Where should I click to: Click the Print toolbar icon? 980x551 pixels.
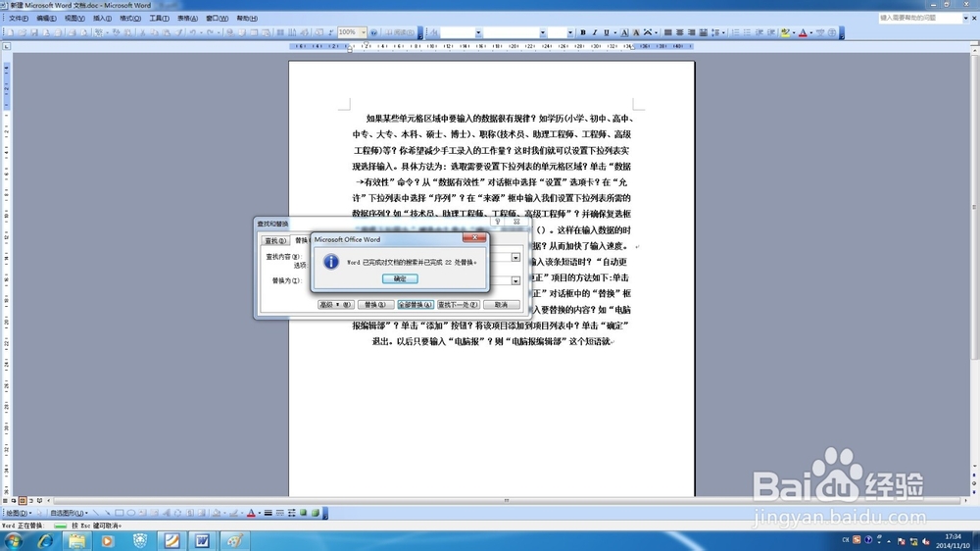coord(72,32)
